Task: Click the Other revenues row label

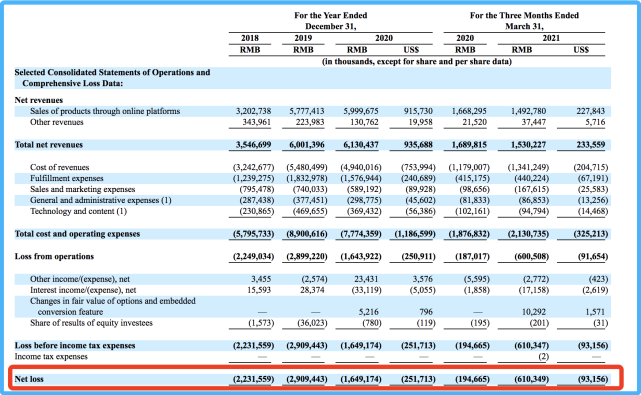Action: (56, 122)
